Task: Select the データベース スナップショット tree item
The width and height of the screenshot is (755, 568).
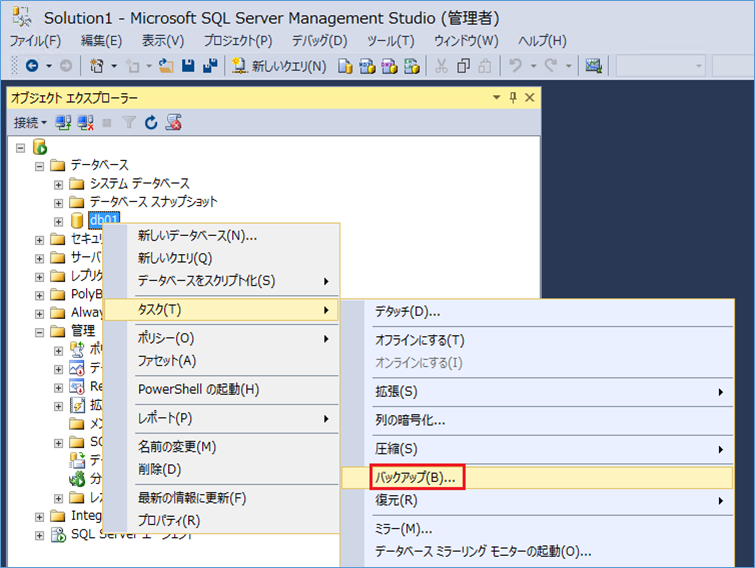Action: 153,202
